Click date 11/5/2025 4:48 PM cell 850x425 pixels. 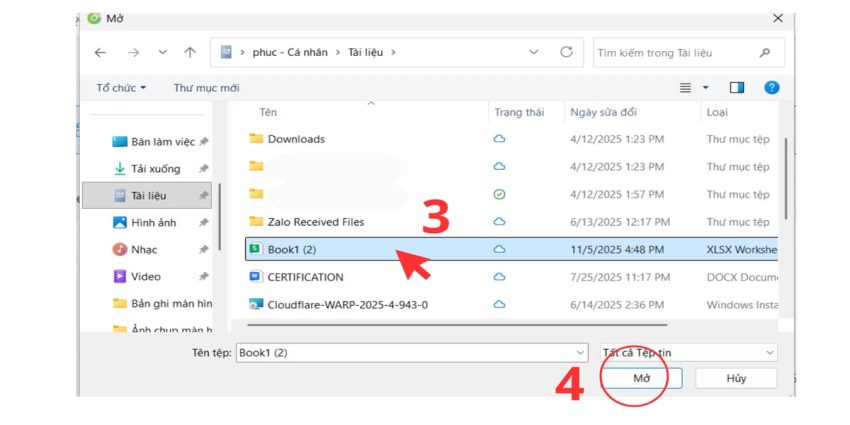[617, 250]
